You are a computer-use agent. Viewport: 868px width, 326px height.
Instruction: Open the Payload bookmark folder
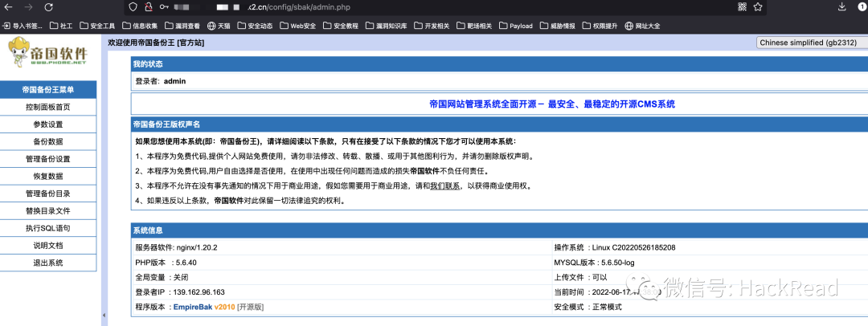pyautogui.click(x=516, y=26)
